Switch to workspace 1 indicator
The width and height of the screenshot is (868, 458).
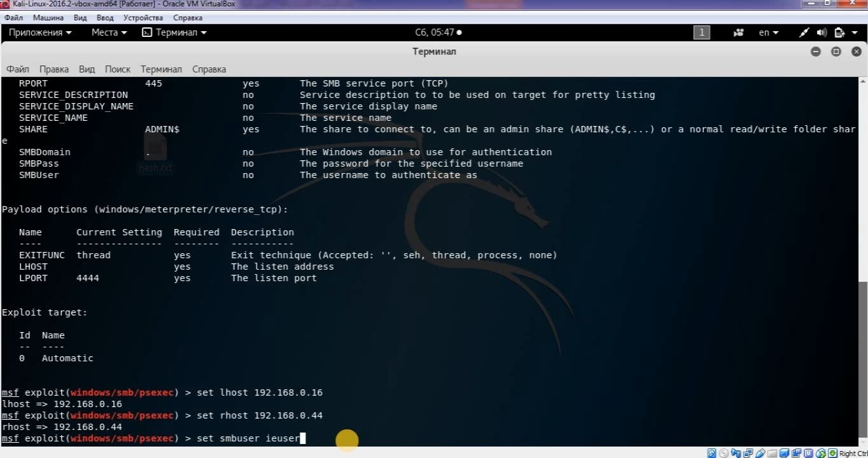(701, 32)
